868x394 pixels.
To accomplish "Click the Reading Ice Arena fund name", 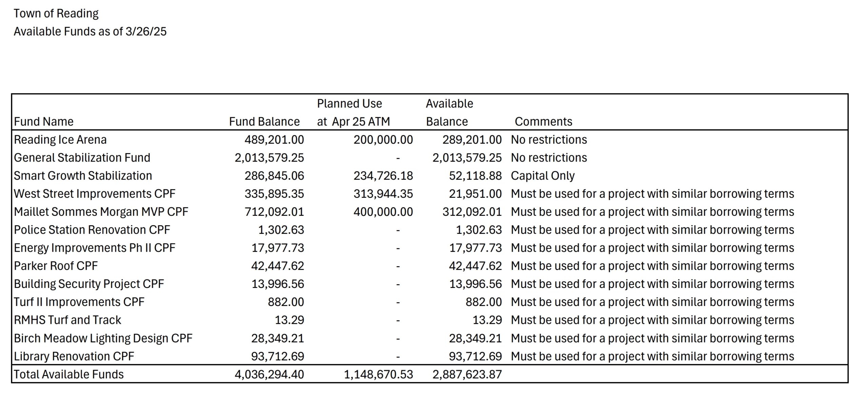I will (x=60, y=140).
